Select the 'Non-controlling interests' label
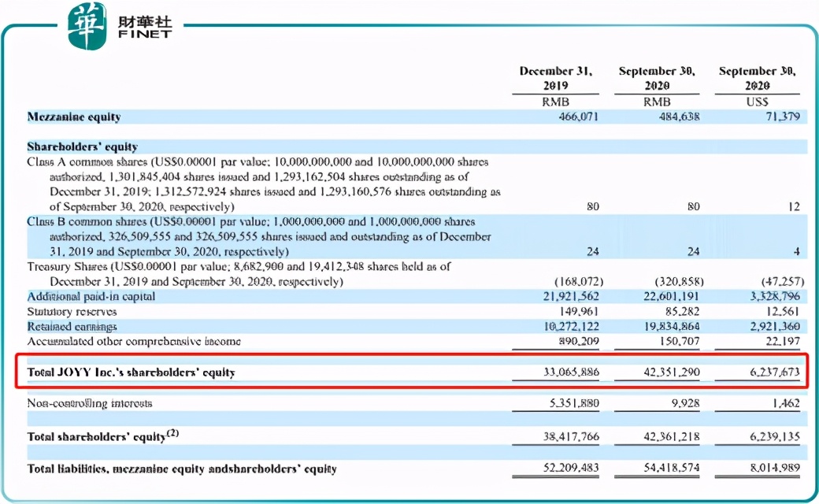 [90, 403]
